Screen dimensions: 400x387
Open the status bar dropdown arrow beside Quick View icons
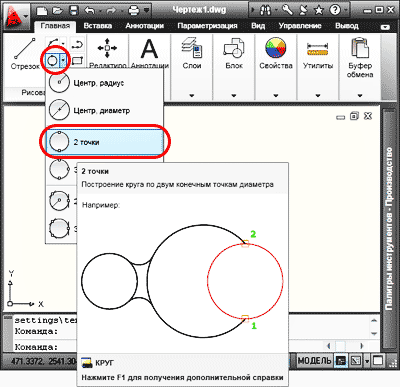point(367,361)
